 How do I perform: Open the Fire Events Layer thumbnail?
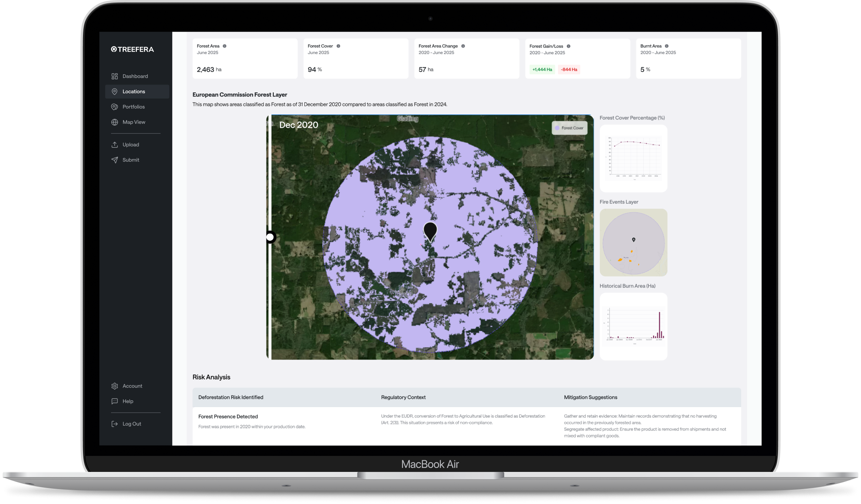(633, 242)
